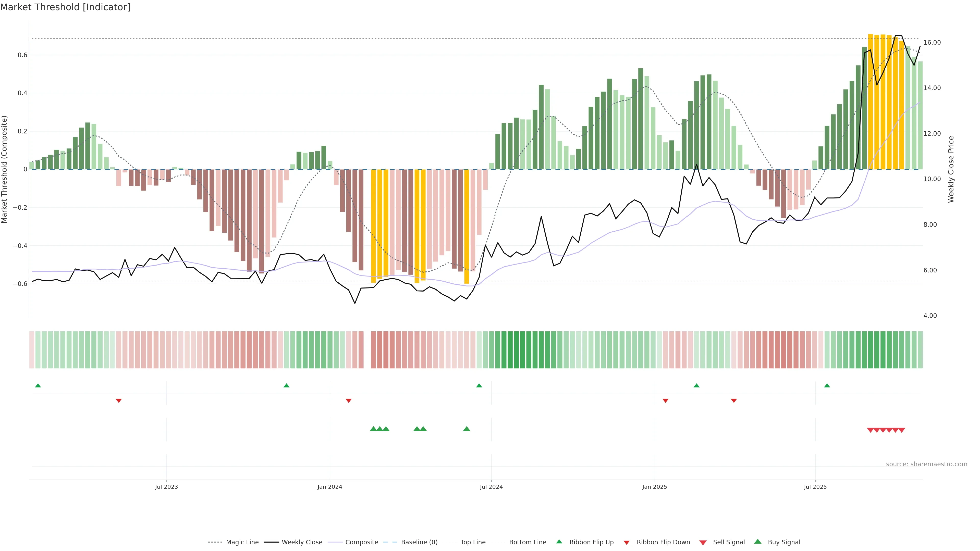Click the ribbon flip down marker before Jul 2023

coord(119,401)
